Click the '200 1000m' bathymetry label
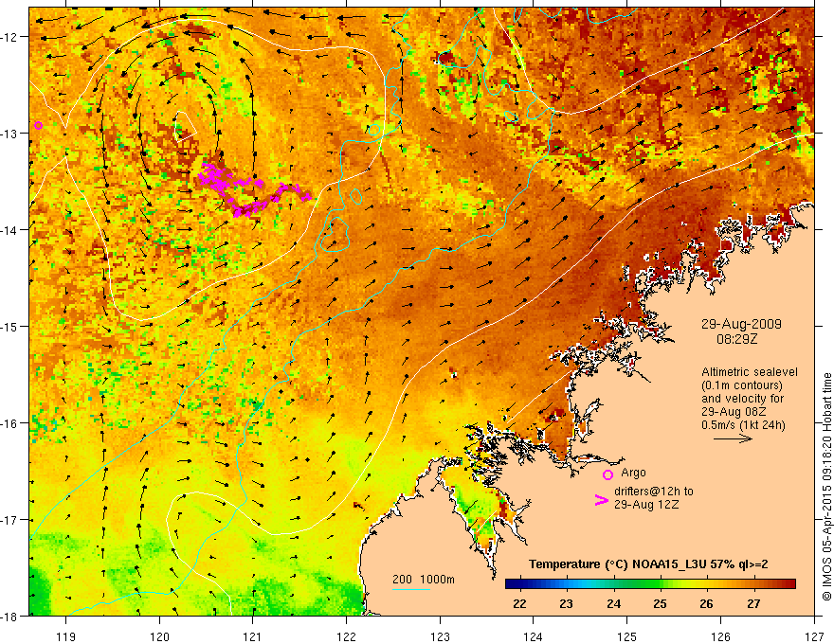834x644 pixels. (x=424, y=580)
